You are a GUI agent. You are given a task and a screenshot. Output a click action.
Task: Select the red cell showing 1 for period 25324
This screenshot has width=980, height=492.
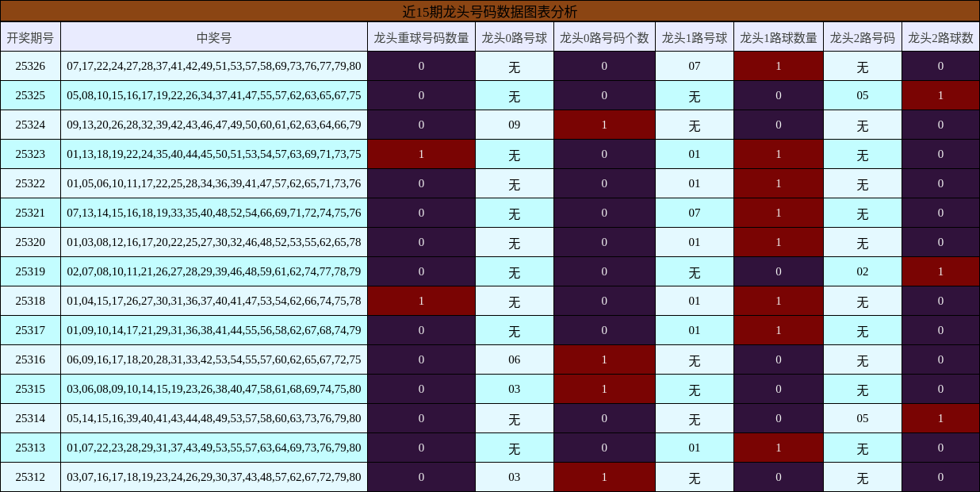(x=604, y=124)
